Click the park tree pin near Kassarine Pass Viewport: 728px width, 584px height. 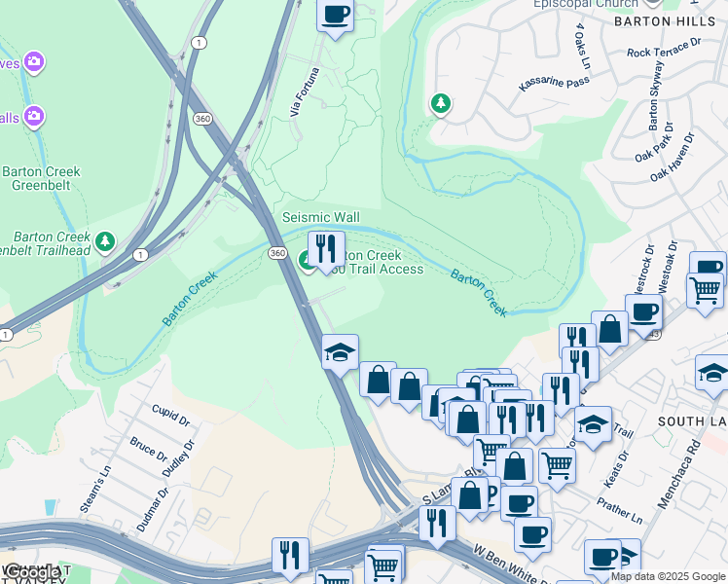441,104
